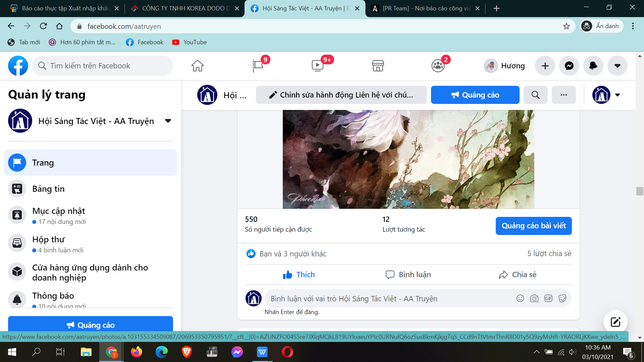Switch page identity via avatar dropdown

(606, 95)
